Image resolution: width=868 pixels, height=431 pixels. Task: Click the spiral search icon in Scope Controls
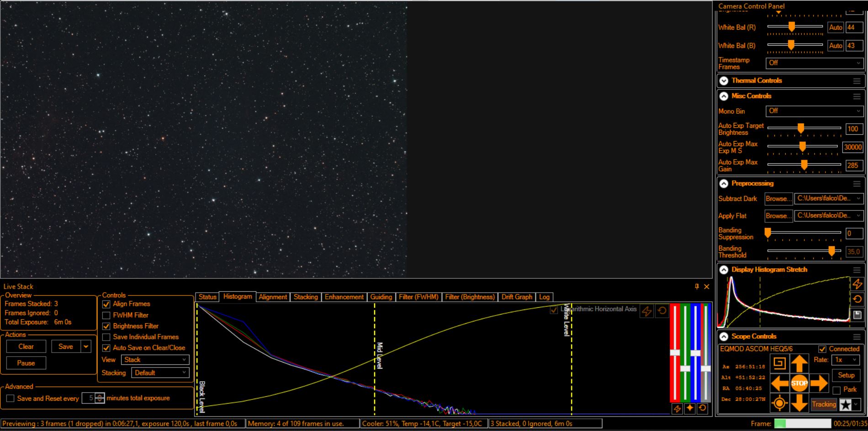(x=779, y=363)
